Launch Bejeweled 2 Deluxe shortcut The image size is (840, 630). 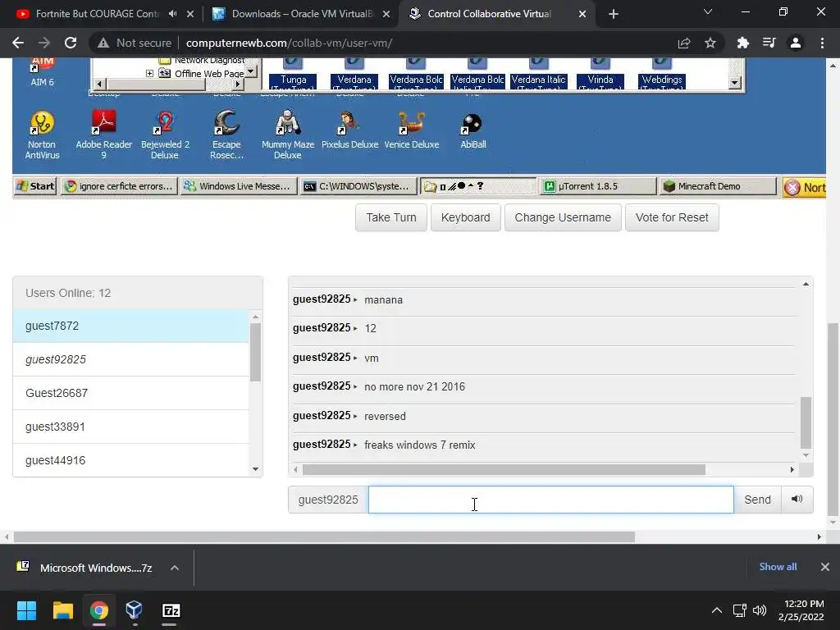165,135
